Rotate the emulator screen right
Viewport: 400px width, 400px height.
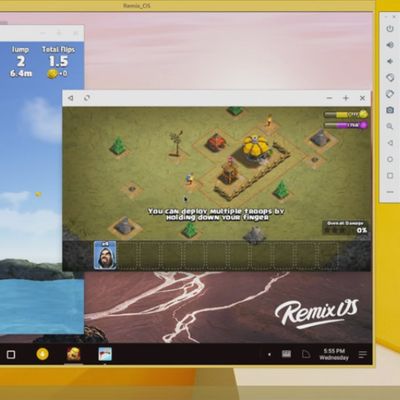(390, 94)
